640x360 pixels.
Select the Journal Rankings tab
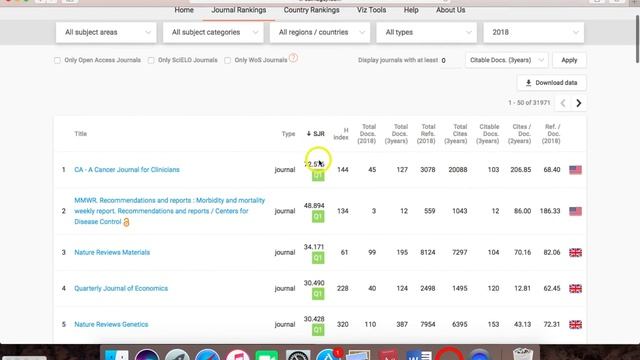(x=239, y=10)
